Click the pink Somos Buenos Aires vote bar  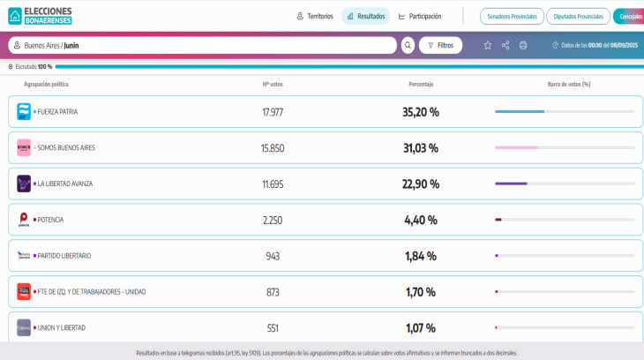click(517, 147)
